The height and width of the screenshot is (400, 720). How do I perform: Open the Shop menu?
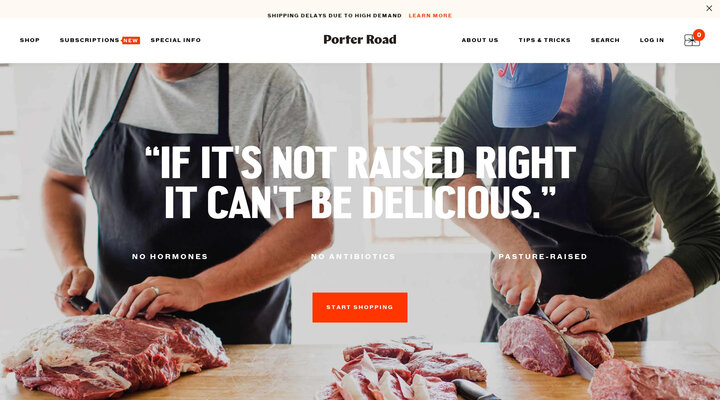click(x=30, y=40)
